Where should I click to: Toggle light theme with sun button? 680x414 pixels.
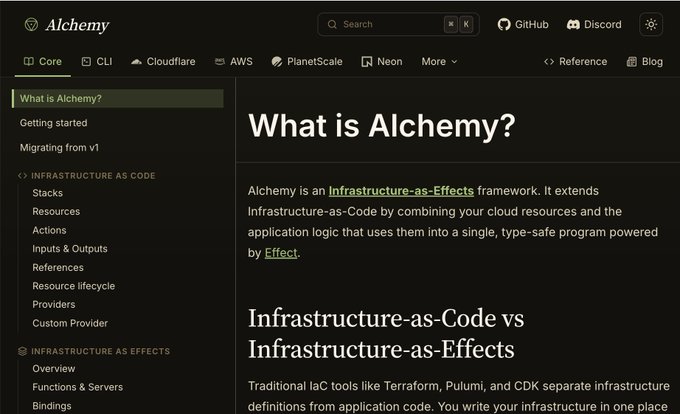tap(651, 24)
